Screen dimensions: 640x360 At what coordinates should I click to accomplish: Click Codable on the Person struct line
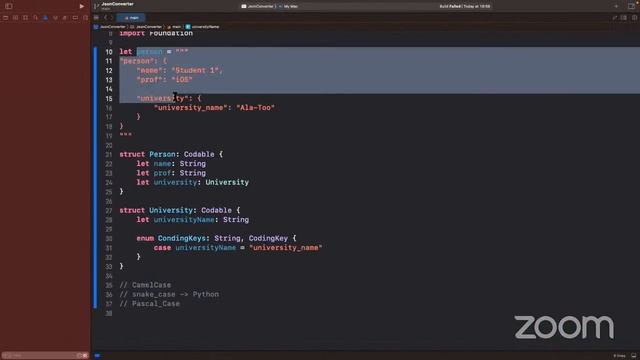click(199, 154)
